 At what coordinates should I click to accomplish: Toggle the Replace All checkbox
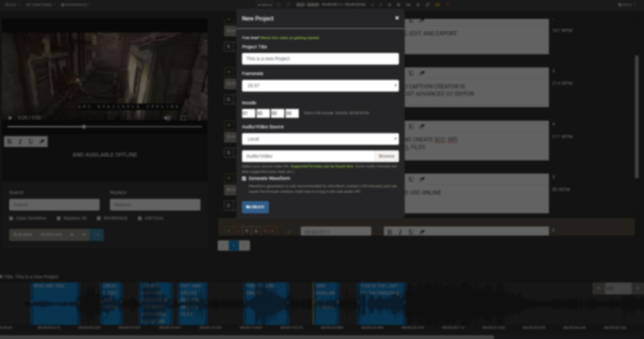[59, 218]
